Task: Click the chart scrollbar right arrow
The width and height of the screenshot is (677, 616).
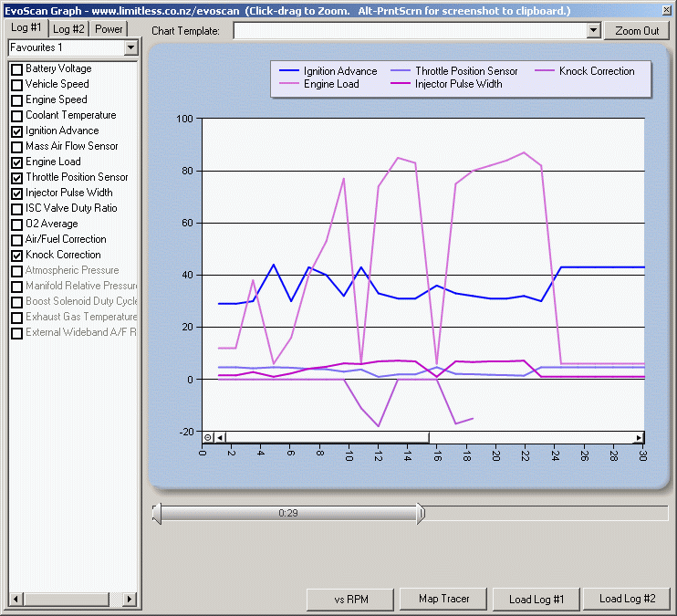Action: pyautogui.click(x=639, y=438)
